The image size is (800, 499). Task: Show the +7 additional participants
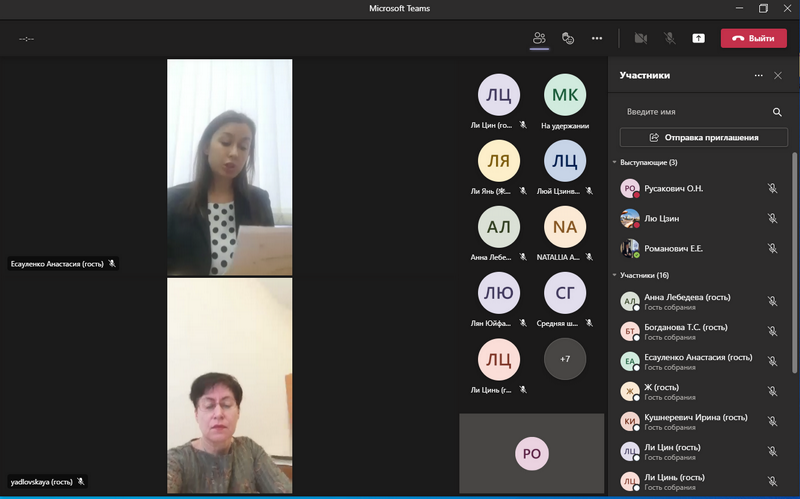(565, 359)
